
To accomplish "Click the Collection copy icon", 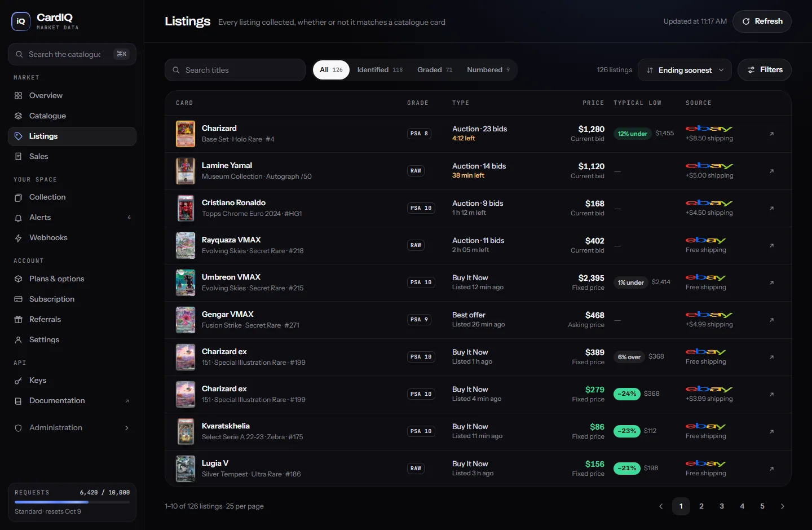I will click(19, 197).
